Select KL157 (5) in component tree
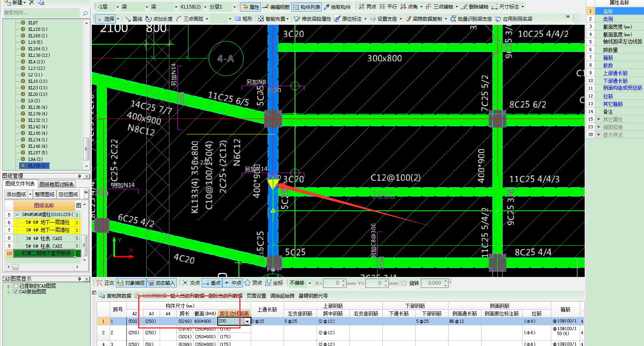Viewport: 644px width, 346px height. (38, 153)
